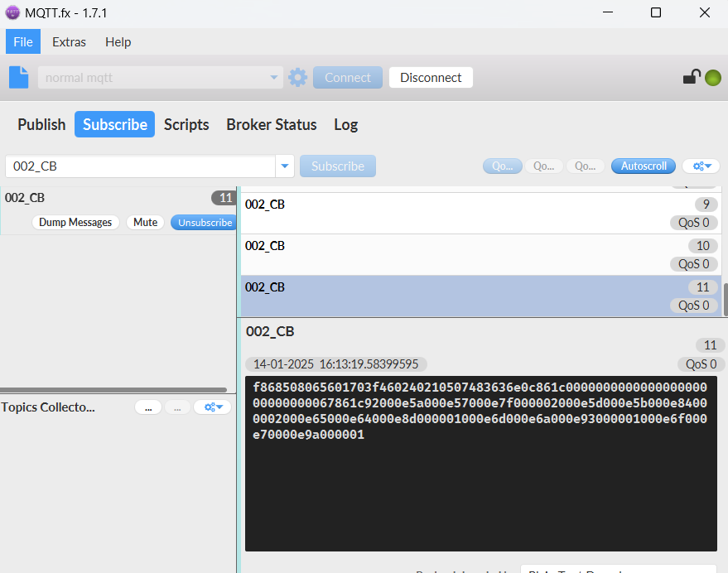728x573 pixels.
Task: Click the Disconnect button
Action: (x=431, y=77)
